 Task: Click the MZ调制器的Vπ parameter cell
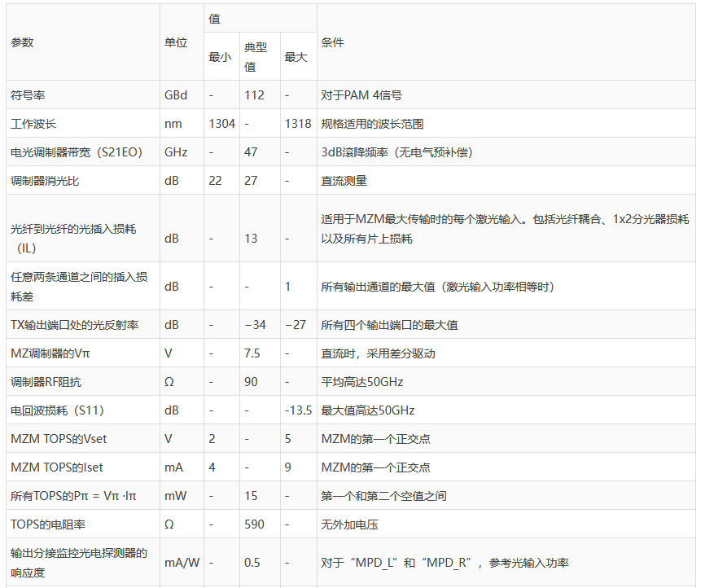pos(46,353)
